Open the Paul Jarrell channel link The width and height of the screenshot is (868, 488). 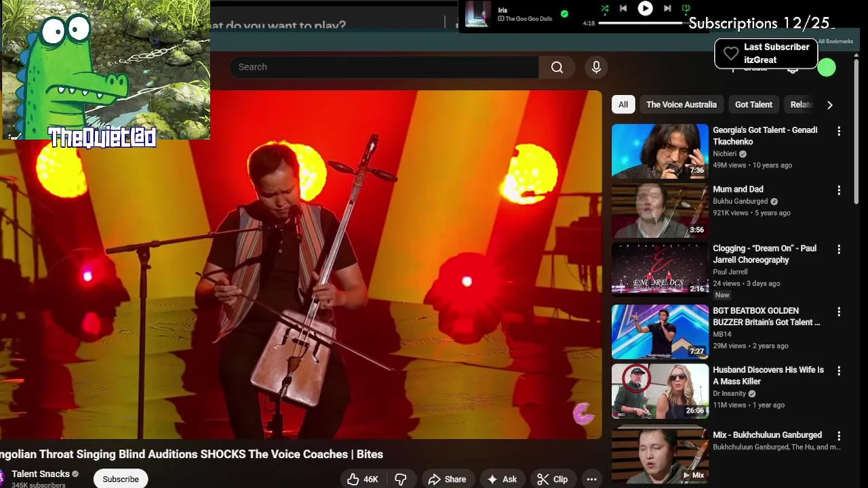coord(730,272)
